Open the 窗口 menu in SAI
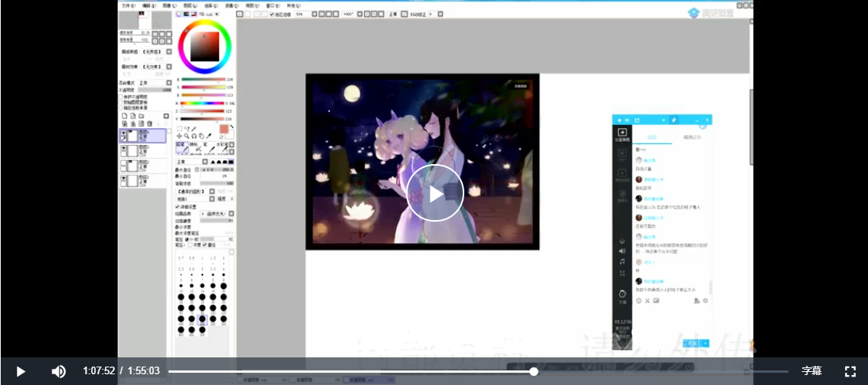Image resolution: width=868 pixels, height=385 pixels. pos(273,5)
